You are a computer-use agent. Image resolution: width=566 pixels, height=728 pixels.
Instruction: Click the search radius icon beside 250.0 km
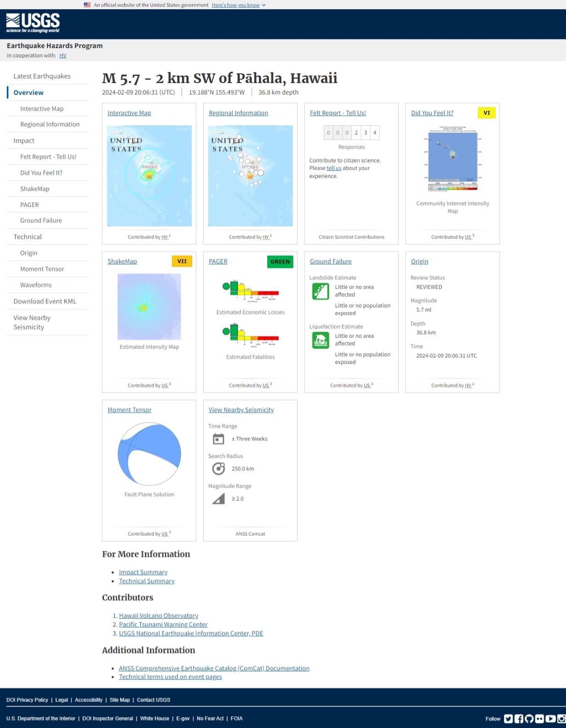pyautogui.click(x=218, y=469)
